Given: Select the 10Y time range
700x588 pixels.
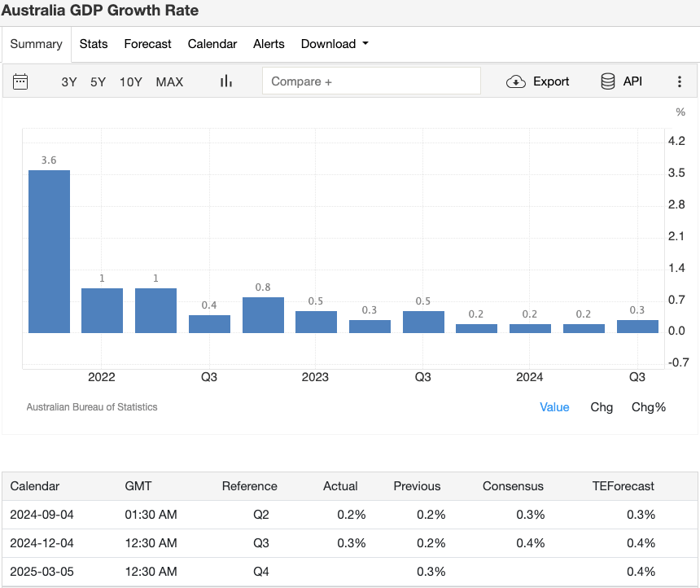Looking at the screenshot, I should tap(130, 81).
